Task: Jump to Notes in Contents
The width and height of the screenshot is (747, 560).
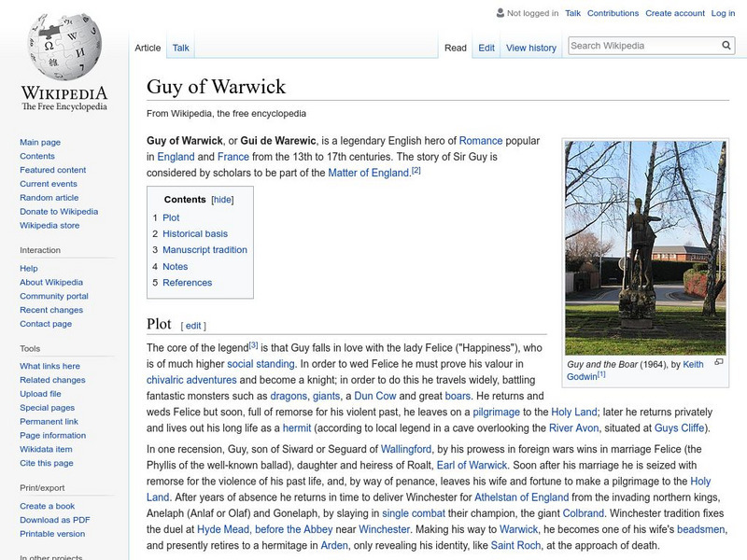Action: [x=176, y=267]
